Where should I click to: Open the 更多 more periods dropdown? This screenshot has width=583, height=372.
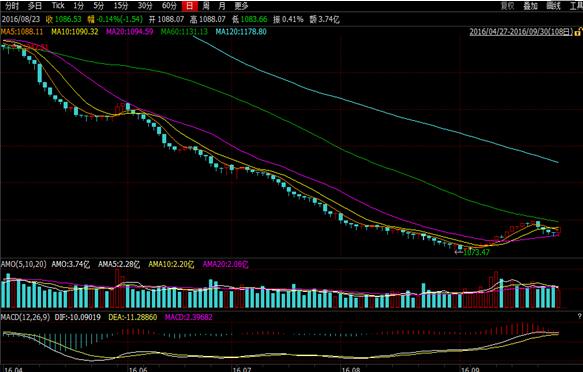(241, 6)
